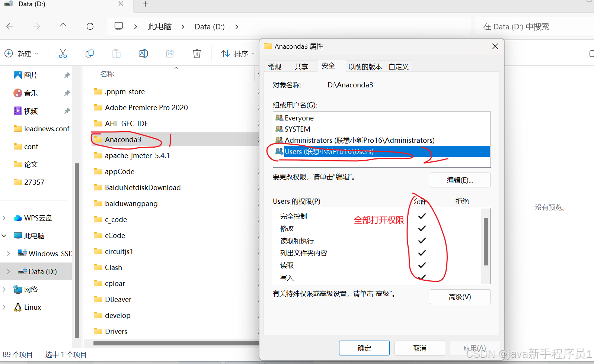Select 网络 in navigation pane
This screenshot has width=594, height=364.
[x=26, y=290]
